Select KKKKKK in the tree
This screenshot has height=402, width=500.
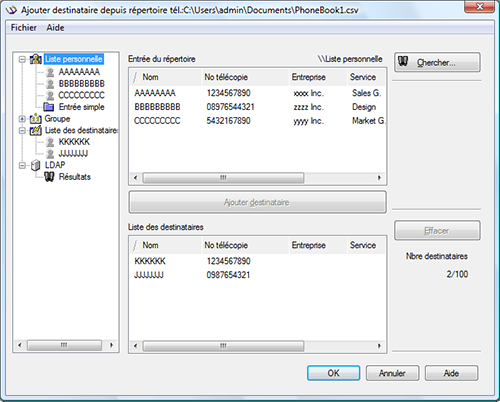click(74, 142)
